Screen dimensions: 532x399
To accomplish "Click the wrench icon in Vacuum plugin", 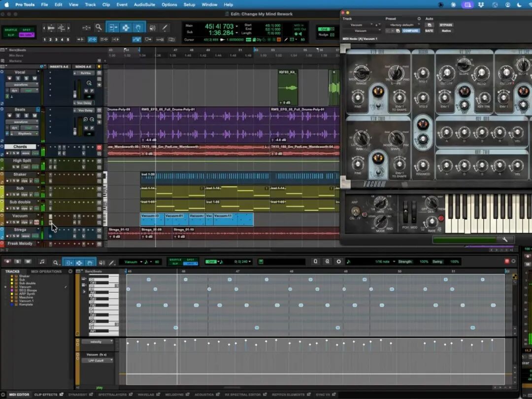I will point(505,239).
